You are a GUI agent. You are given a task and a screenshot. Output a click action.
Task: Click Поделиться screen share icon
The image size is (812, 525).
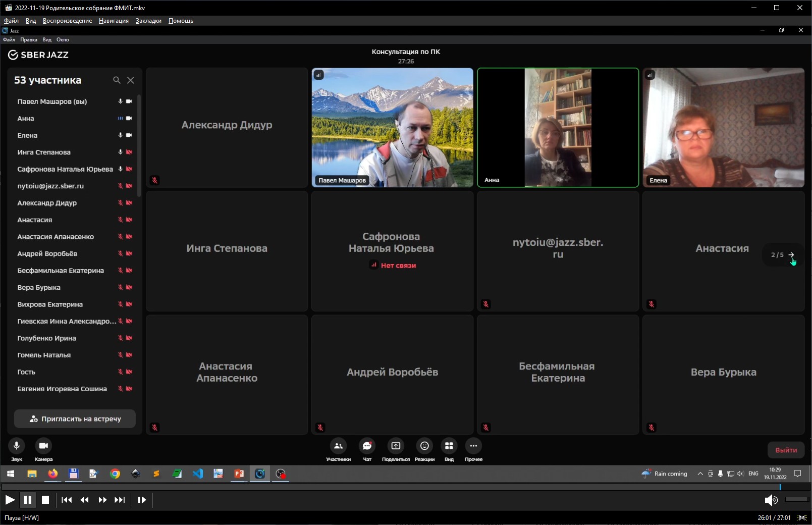396,446
